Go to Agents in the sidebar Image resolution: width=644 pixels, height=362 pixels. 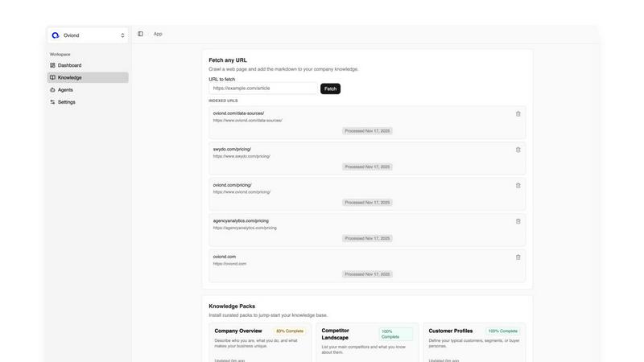coord(88,90)
